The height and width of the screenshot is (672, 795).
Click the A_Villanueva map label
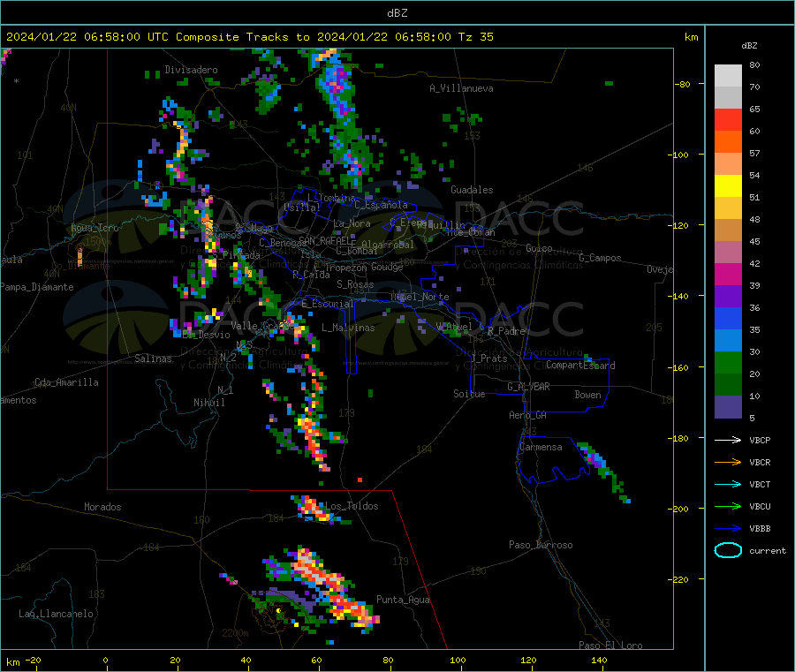[461, 88]
